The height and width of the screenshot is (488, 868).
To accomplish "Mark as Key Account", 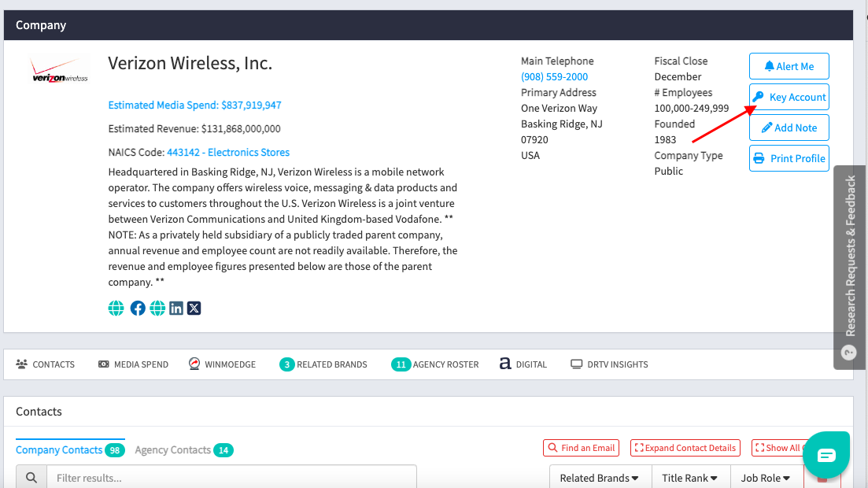I will click(x=789, y=97).
